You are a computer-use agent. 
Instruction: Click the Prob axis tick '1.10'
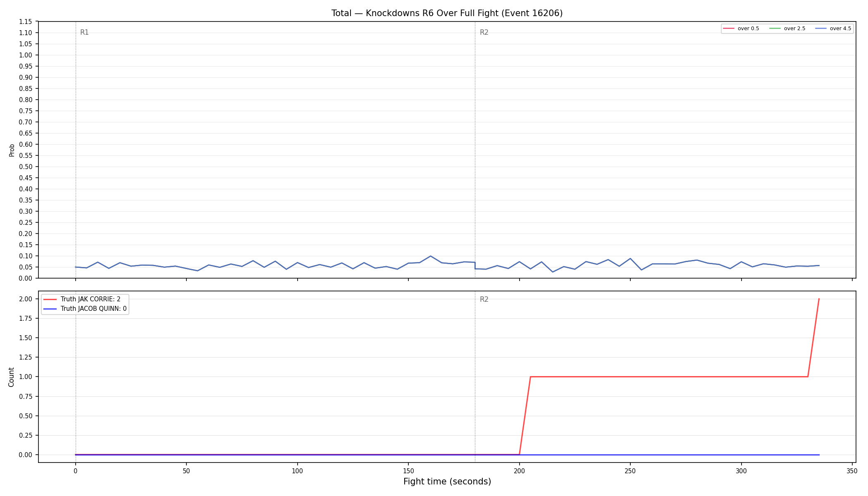pos(26,33)
